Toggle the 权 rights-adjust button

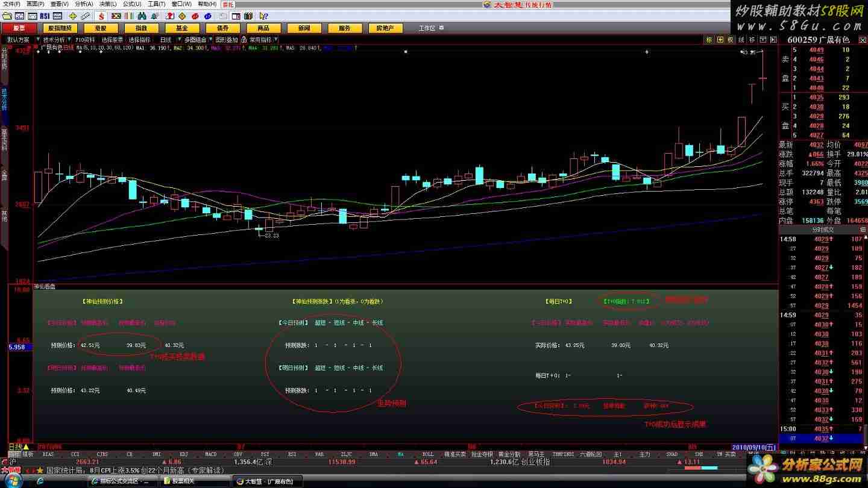click(731, 40)
